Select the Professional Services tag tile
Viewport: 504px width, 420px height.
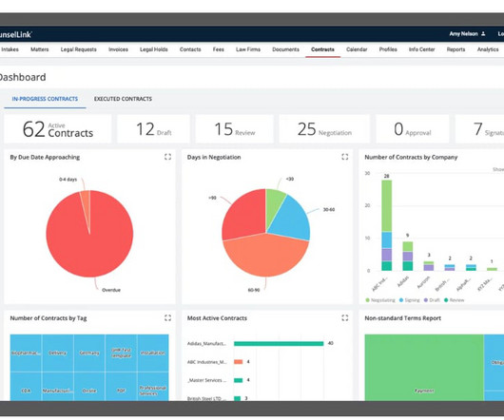point(153,387)
